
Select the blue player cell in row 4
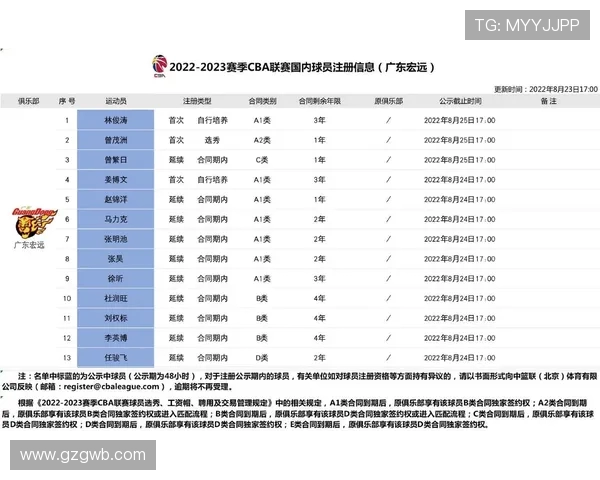coord(116,180)
